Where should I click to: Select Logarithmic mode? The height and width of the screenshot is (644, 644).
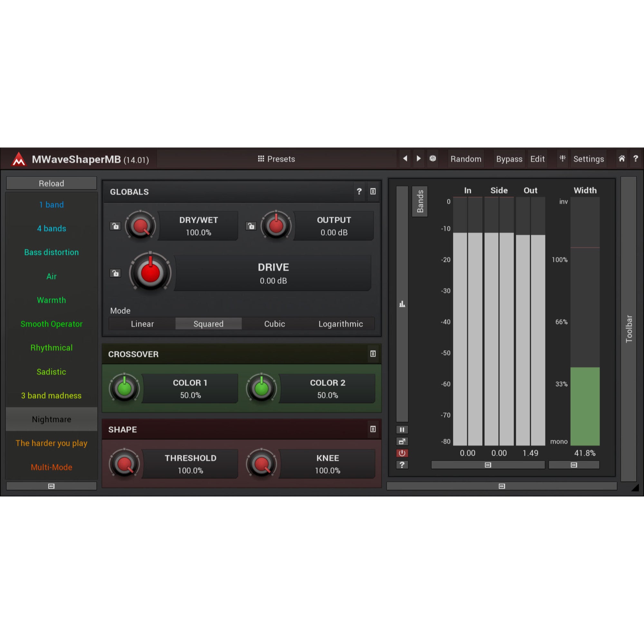click(x=341, y=324)
